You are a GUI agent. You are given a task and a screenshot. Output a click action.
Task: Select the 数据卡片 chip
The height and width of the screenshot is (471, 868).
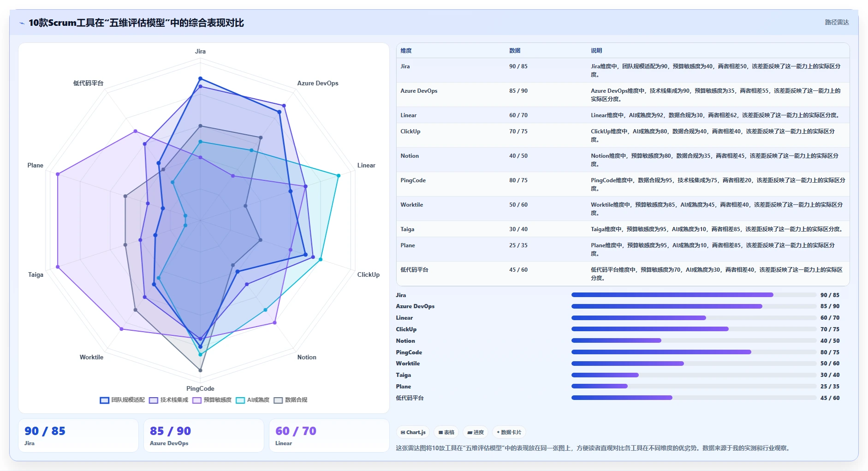click(x=509, y=432)
